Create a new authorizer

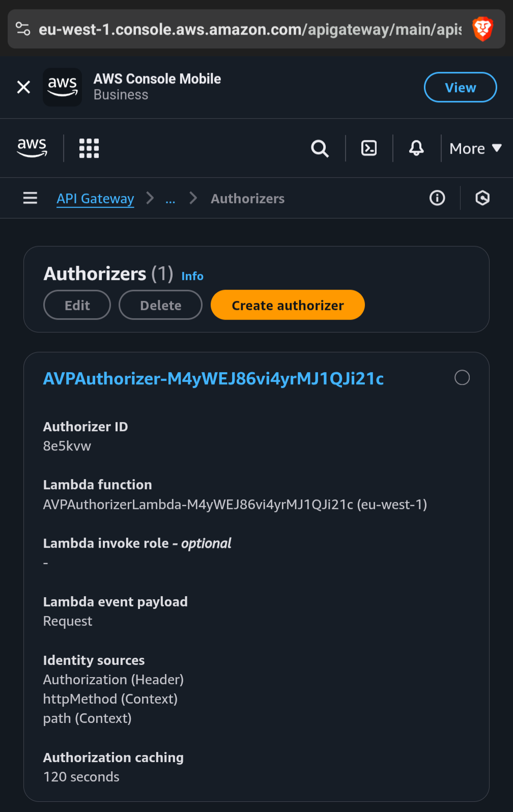tap(288, 305)
